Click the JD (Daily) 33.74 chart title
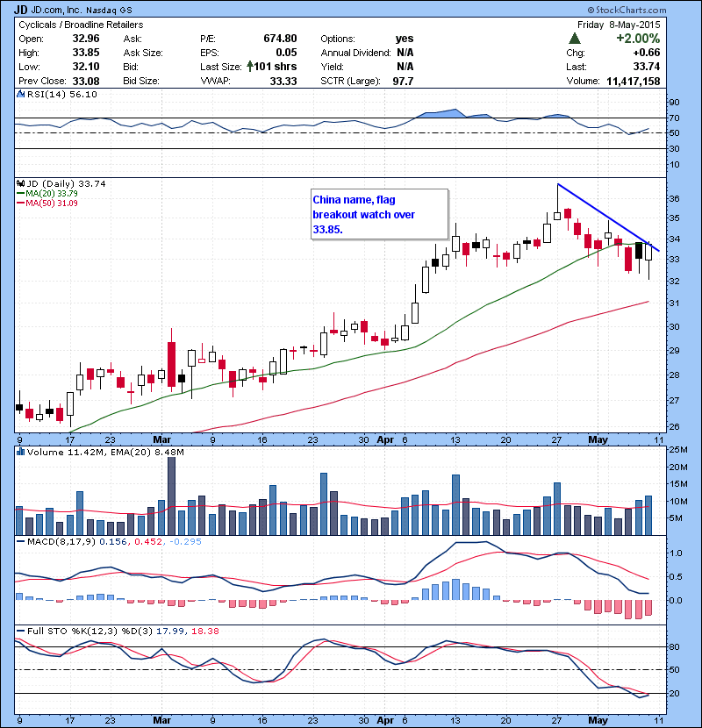Viewport: 702px width, 728px height. (x=66, y=184)
